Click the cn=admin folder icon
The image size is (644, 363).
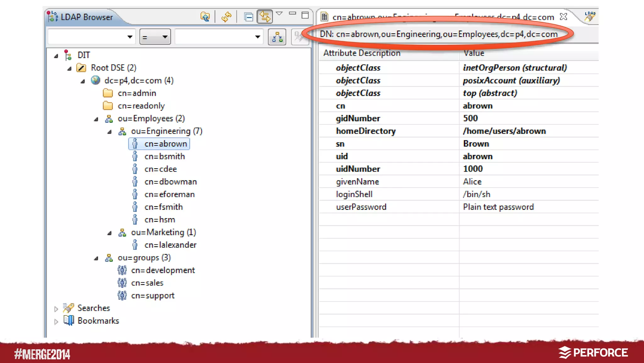[x=108, y=93]
